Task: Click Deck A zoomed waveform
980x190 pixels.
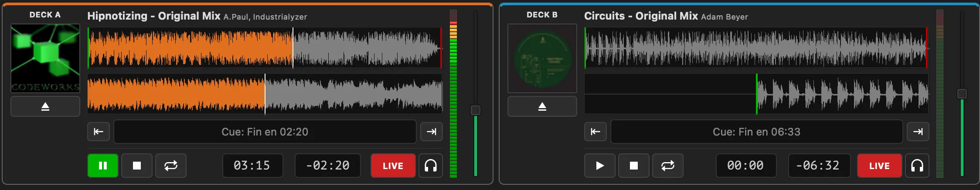Action: coord(265,94)
